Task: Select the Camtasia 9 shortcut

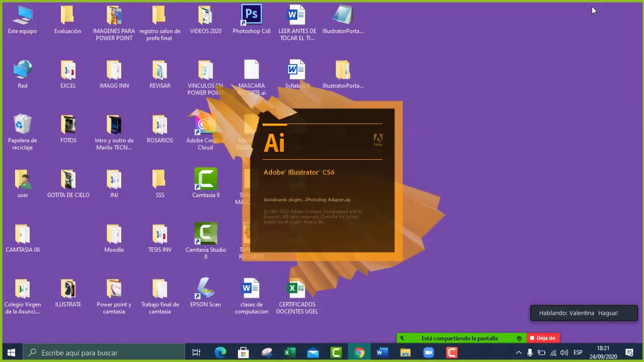Action: point(205,184)
